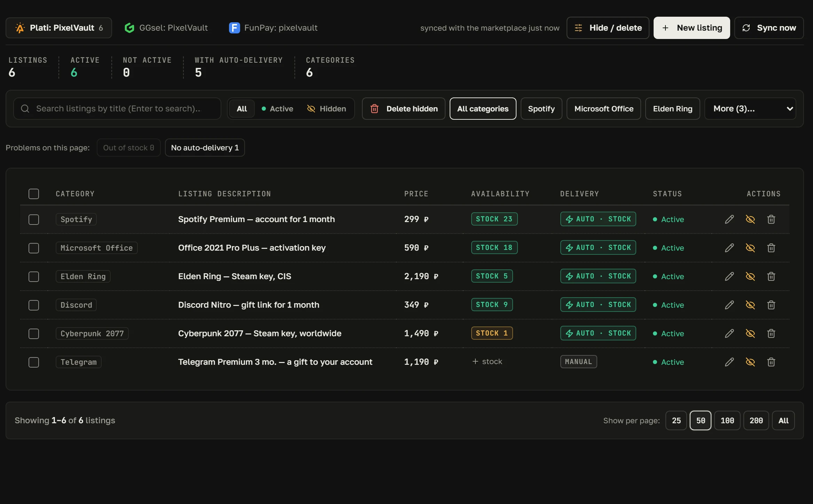Hide the Telegram Premium listing
This screenshot has height=504, width=813.
[750, 362]
